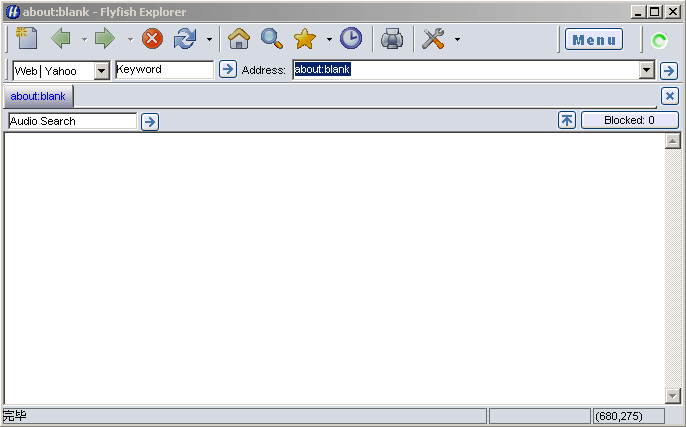Open Favorites star icon
686x427 pixels.
305,39
